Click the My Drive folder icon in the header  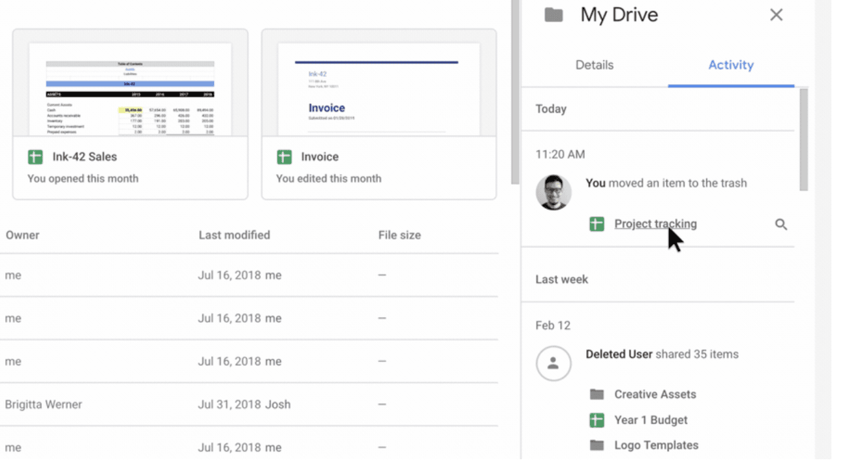point(551,14)
